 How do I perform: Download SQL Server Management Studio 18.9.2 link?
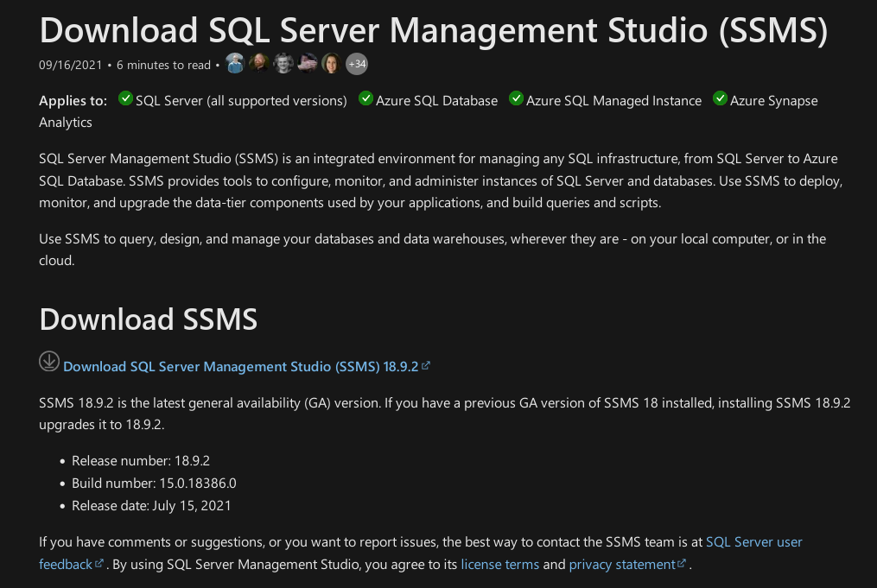[x=240, y=367]
